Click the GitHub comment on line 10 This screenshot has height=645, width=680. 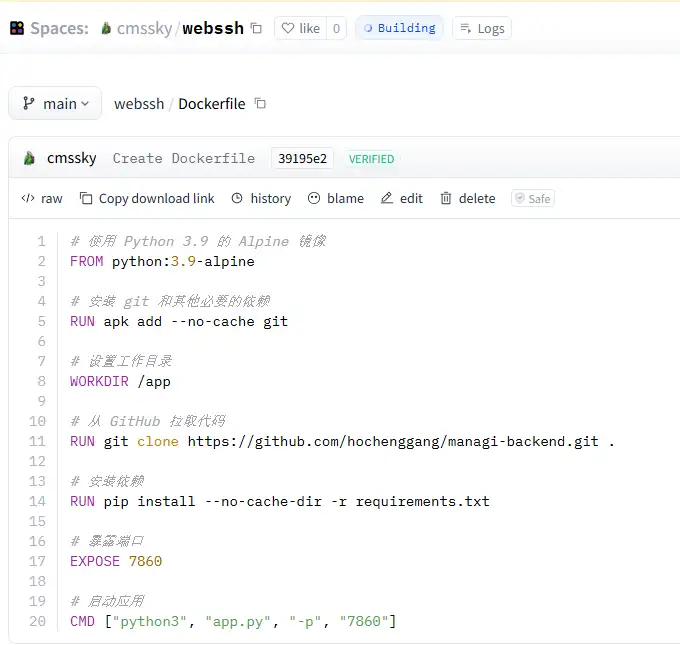tap(148, 421)
